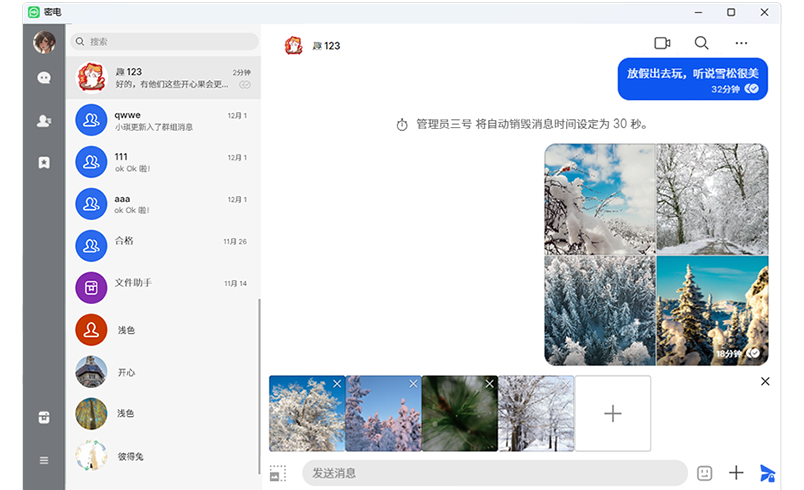Viewport: 804px width, 490px height.
Task: Click the box icon above hamburger menu
Action: tap(44, 418)
